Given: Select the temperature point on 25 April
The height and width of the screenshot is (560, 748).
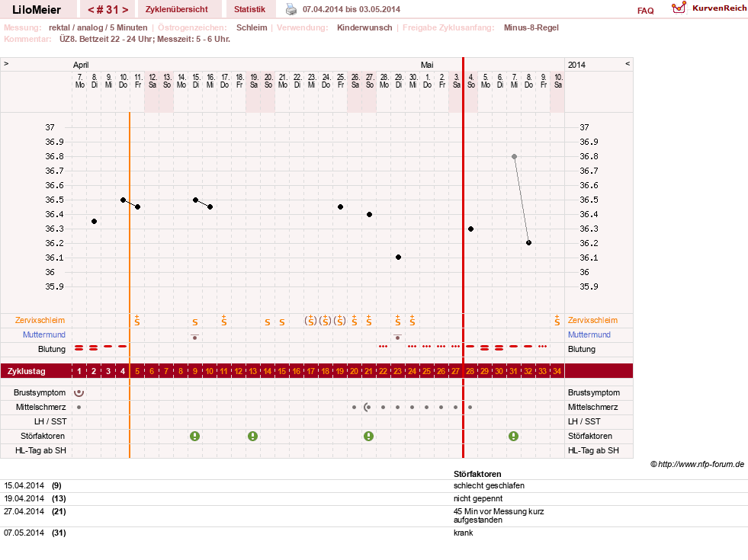Looking at the screenshot, I should [340, 206].
